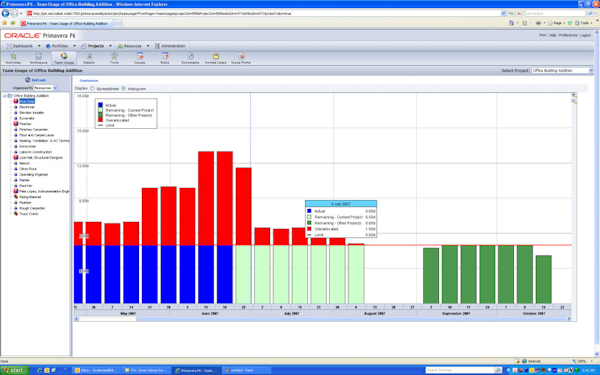Click the browser Back arrow button

coord(5,13)
